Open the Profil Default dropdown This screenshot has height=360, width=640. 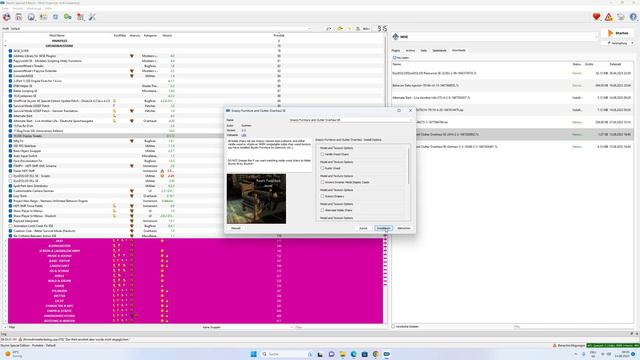(161, 29)
